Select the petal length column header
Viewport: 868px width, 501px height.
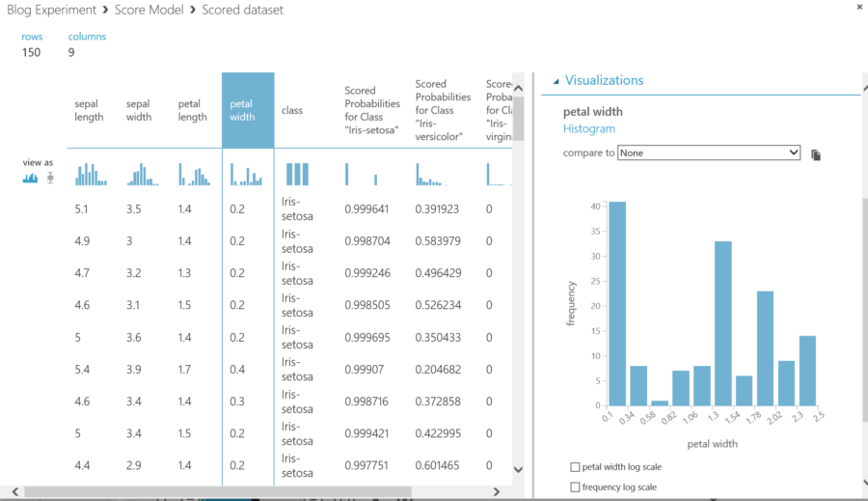(192, 110)
